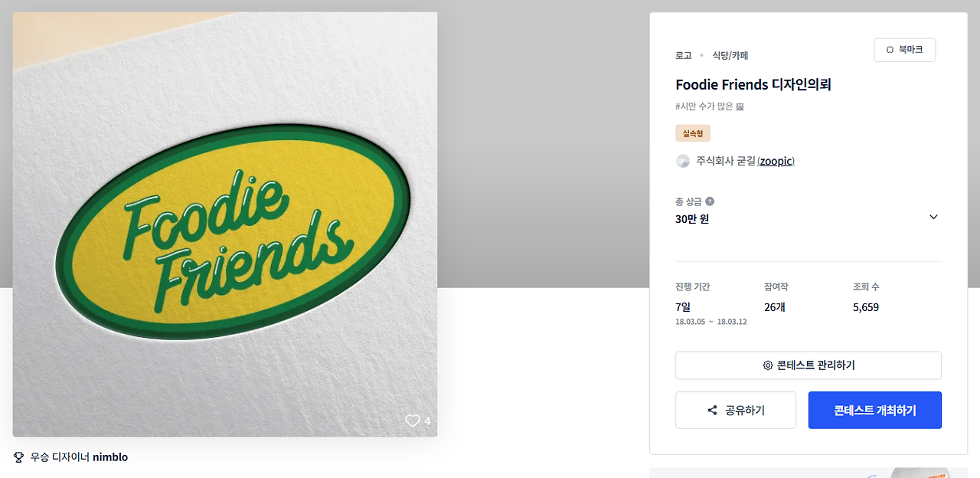Select the 로고 category breadcrumb
Screen dimensions: 980x478
[x=683, y=55]
